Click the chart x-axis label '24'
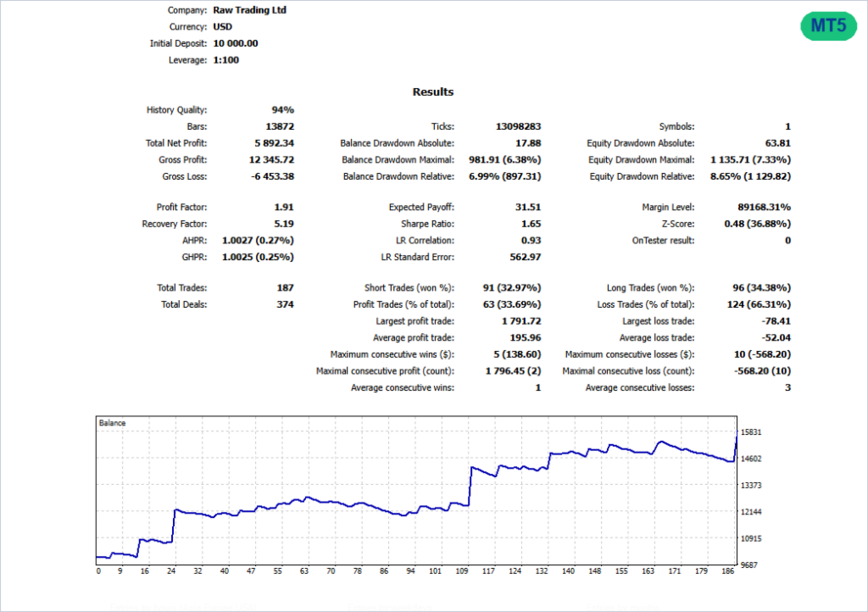Screen dimensions: 868x612 pyautogui.click(x=171, y=571)
